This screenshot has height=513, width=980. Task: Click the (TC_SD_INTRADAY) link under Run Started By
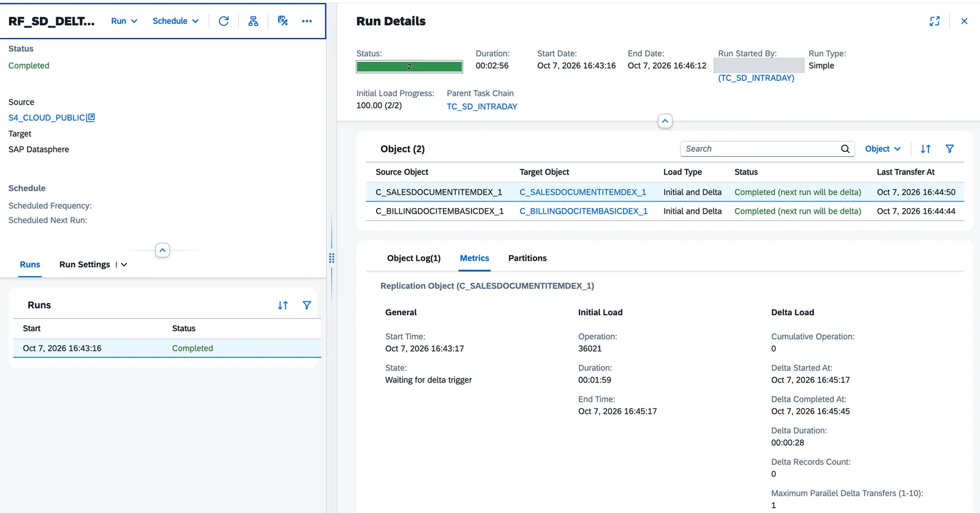[756, 78]
